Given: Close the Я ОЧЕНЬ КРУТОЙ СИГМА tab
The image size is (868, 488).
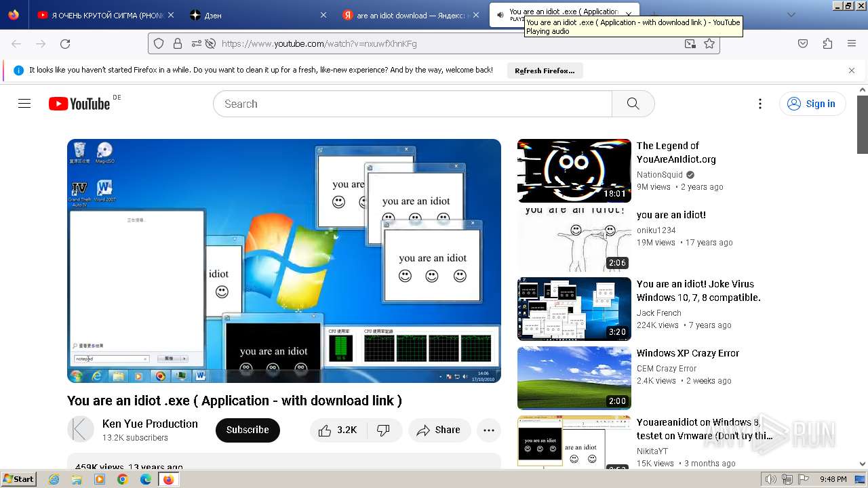Looking at the screenshot, I should click(170, 15).
